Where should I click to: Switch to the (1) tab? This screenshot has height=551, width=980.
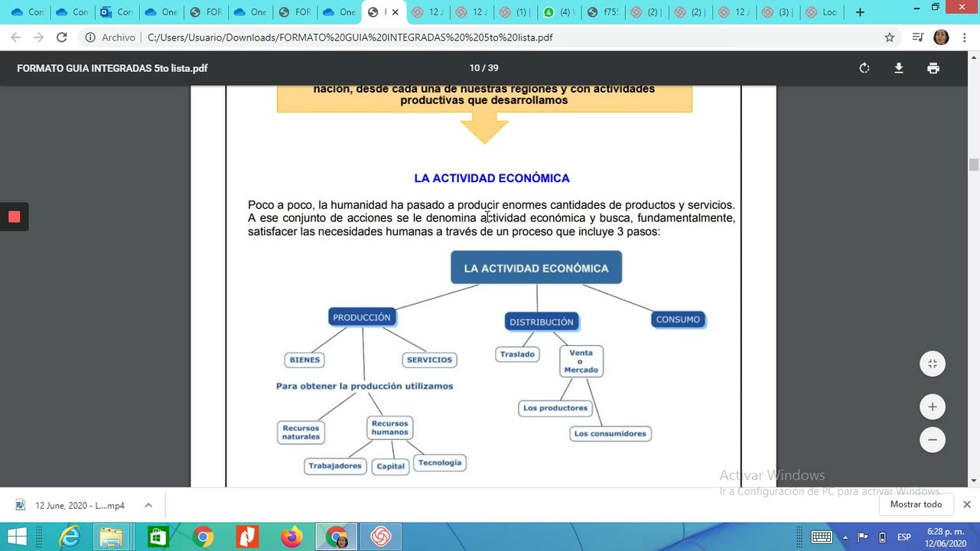516,12
